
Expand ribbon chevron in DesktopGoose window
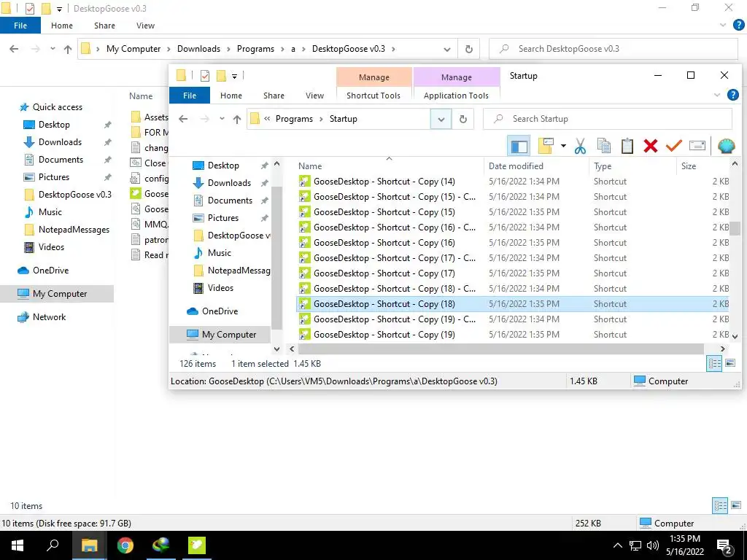point(723,26)
